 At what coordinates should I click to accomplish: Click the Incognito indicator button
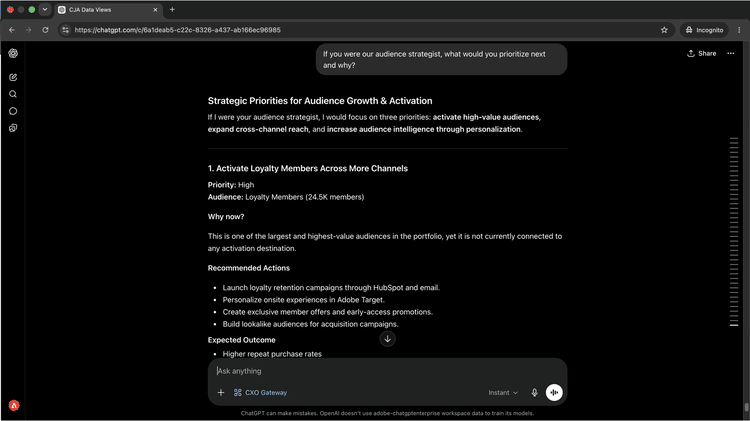click(704, 30)
